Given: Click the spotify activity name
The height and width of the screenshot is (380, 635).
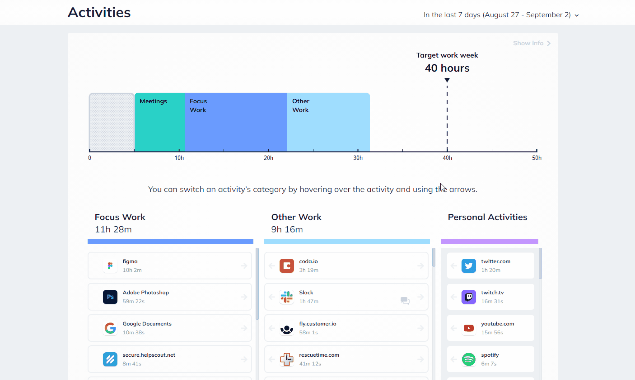Looking at the screenshot, I should (x=490, y=355).
